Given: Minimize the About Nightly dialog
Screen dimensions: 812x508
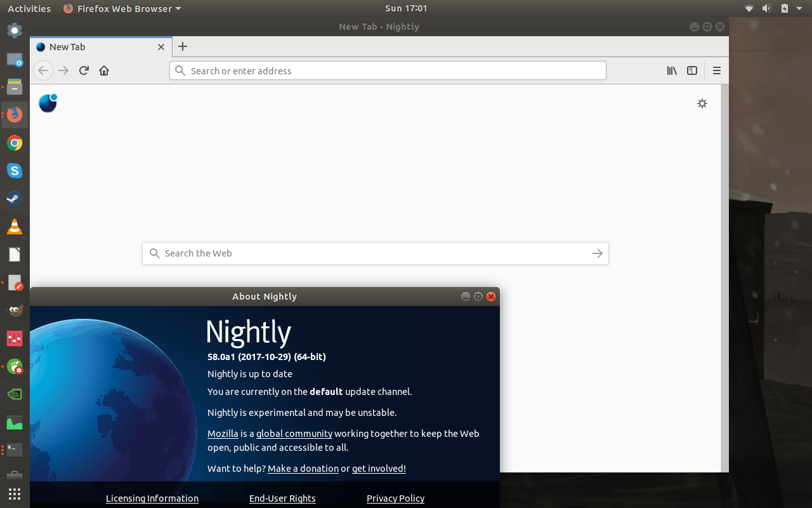Looking at the screenshot, I should pos(466,297).
